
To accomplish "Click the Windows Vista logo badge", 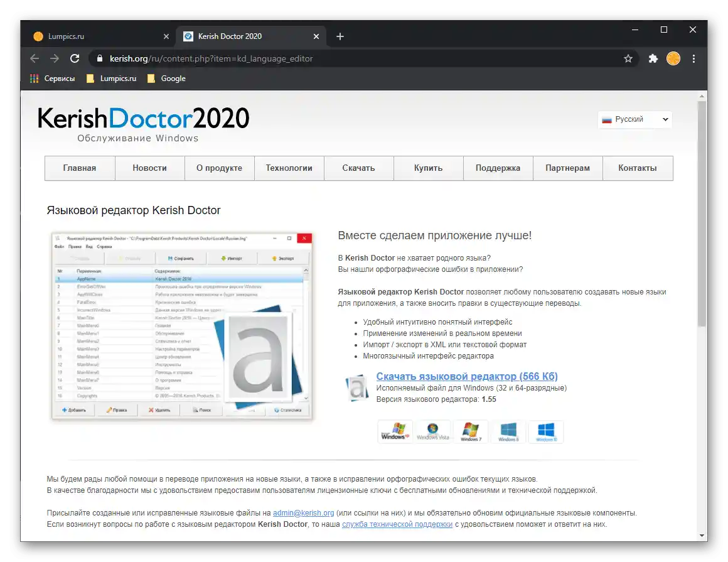I will click(x=432, y=431).
